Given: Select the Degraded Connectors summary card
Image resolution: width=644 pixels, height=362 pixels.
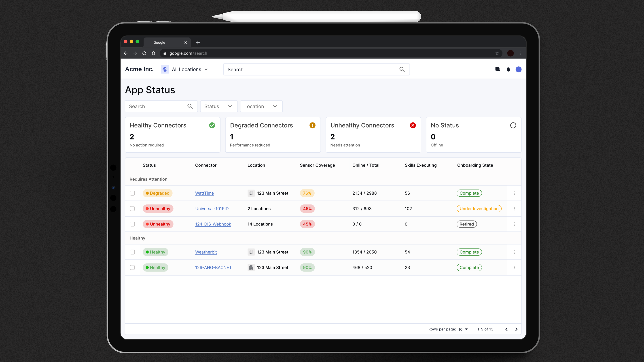Looking at the screenshot, I should (x=273, y=135).
